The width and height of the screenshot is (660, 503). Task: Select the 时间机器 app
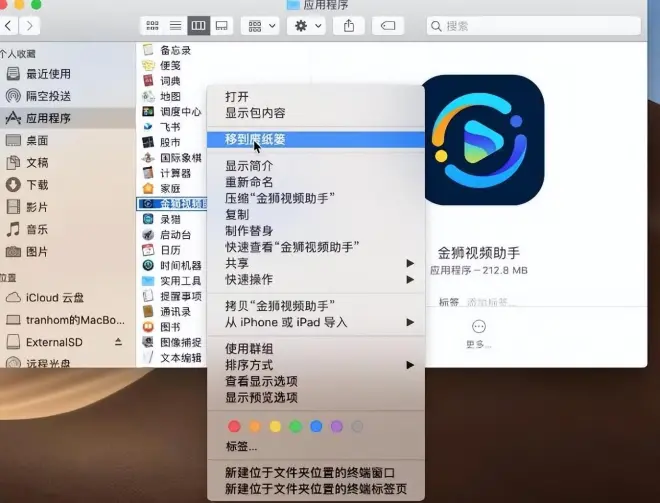click(172, 266)
